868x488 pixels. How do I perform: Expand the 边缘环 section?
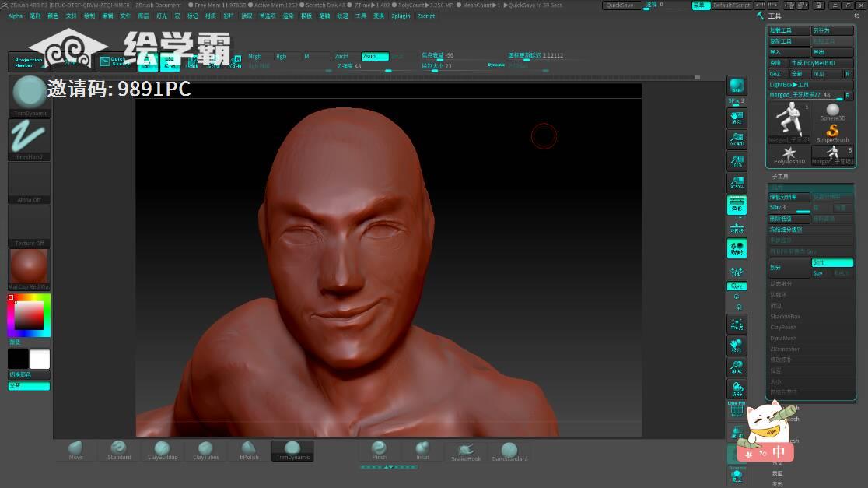(x=779, y=295)
